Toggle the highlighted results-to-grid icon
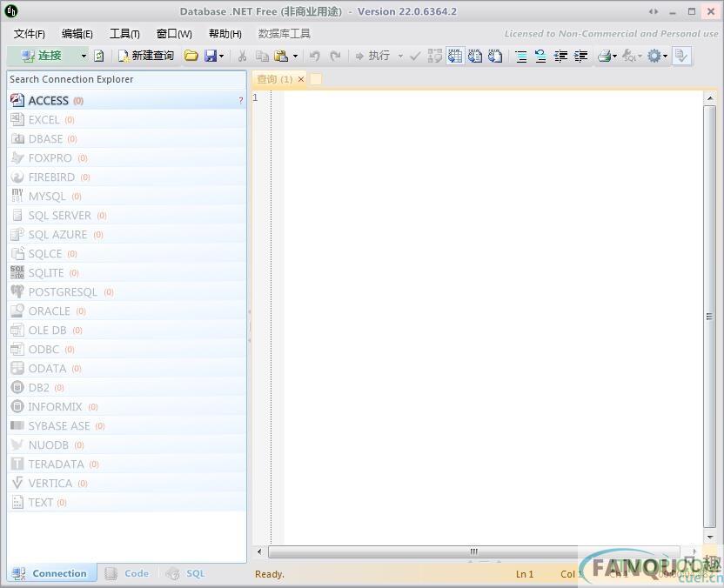 455,56
